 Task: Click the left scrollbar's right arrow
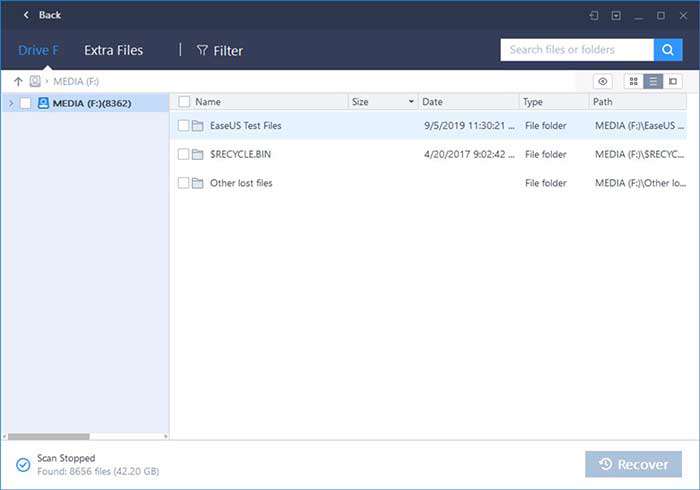(166, 436)
